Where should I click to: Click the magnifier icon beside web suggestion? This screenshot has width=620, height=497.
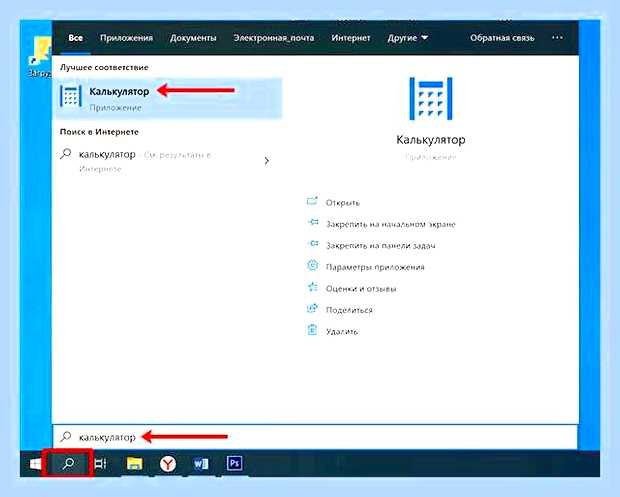click(x=66, y=154)
